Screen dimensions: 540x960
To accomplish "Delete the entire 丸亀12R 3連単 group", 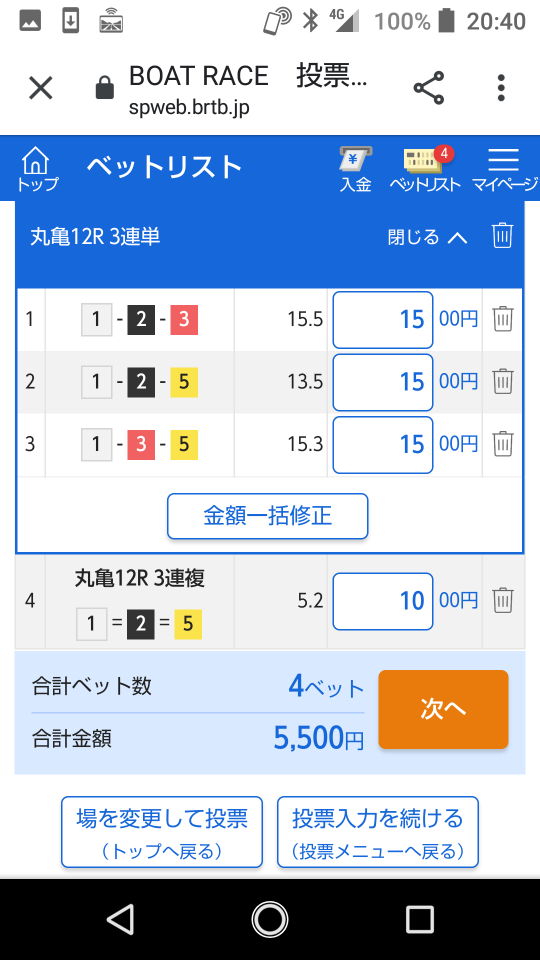I will pos(502,236).
